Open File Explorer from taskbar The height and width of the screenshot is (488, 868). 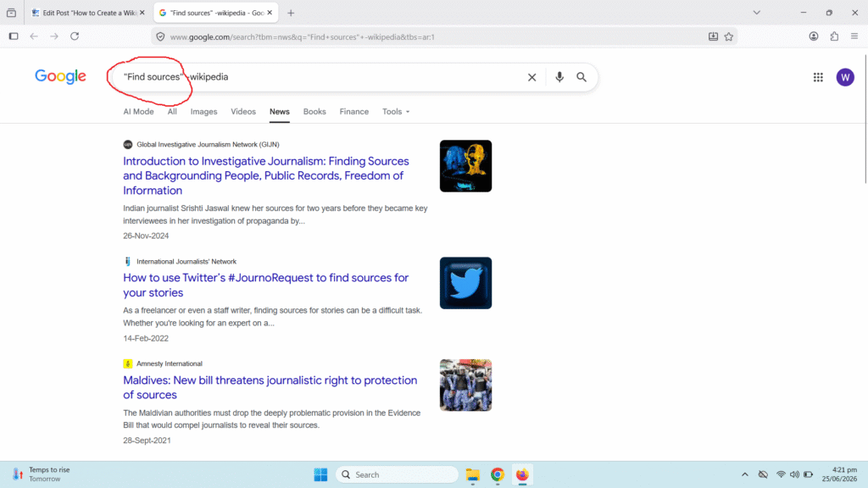(472, 474)
